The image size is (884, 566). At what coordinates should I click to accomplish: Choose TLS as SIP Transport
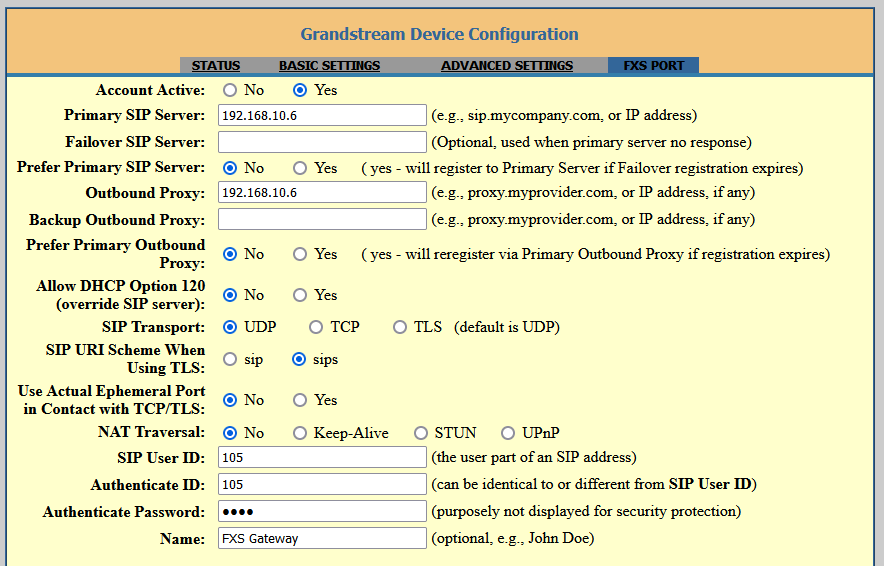pyautogui.click(x=400, y=327)
